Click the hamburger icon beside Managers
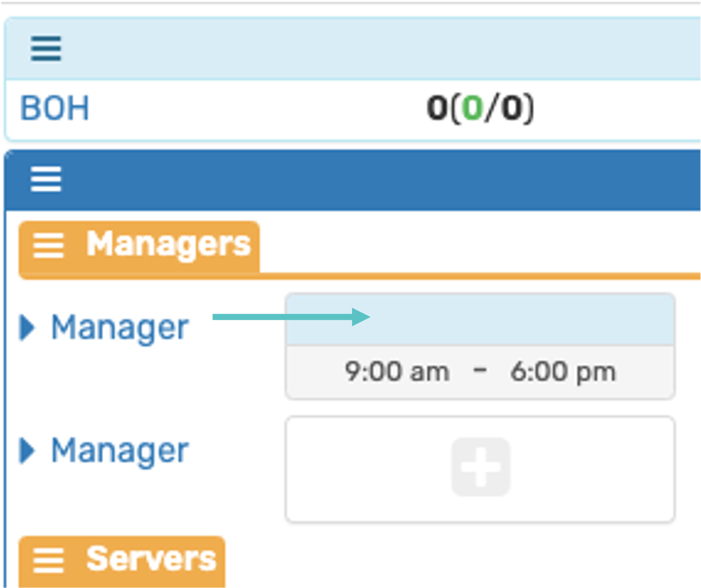The height and width of the screenshot is (588, 701). click(48, 245)
